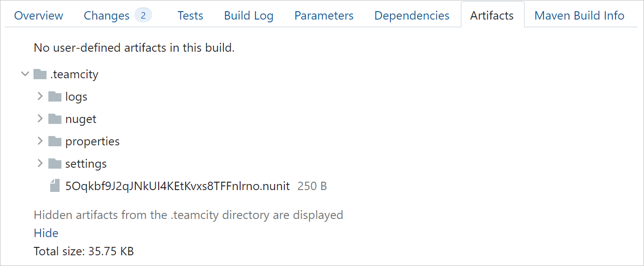The height and width of the screenshot is (266, 644).
Task: Expand the properties folder arrow
Action: pyautogui.click(x=40, y=142)
